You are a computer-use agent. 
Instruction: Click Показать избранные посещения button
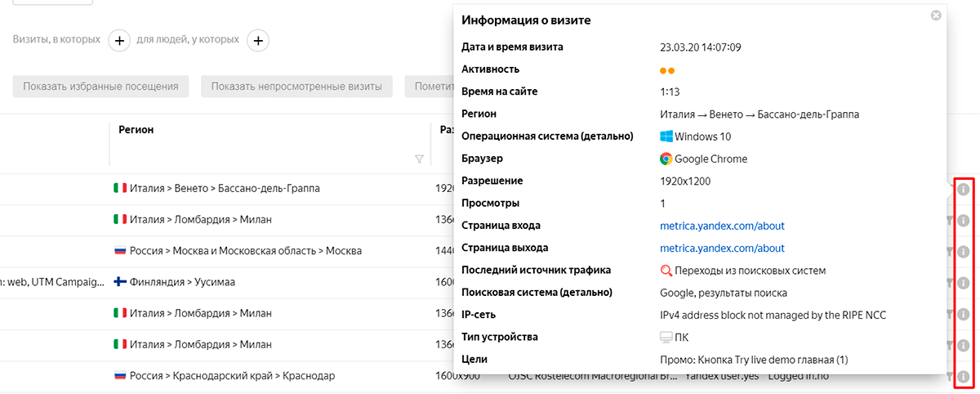click(101, 87)
